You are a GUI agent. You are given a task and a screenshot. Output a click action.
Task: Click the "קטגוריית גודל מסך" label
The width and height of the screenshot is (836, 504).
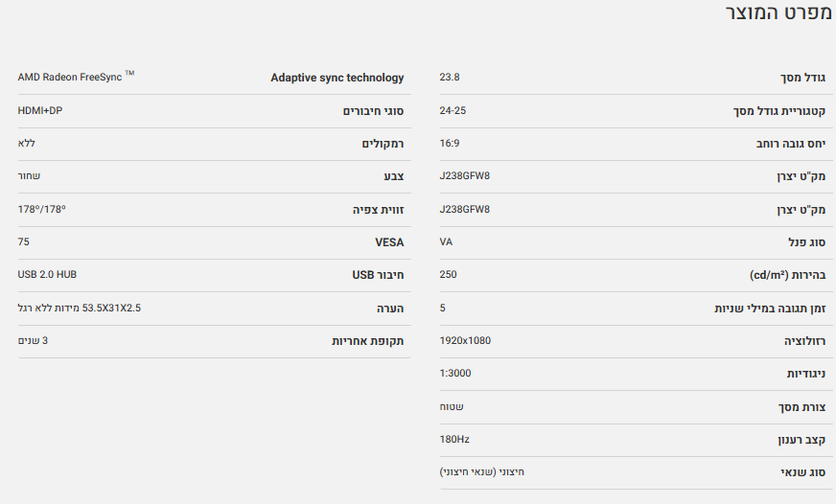pos(779,111)
